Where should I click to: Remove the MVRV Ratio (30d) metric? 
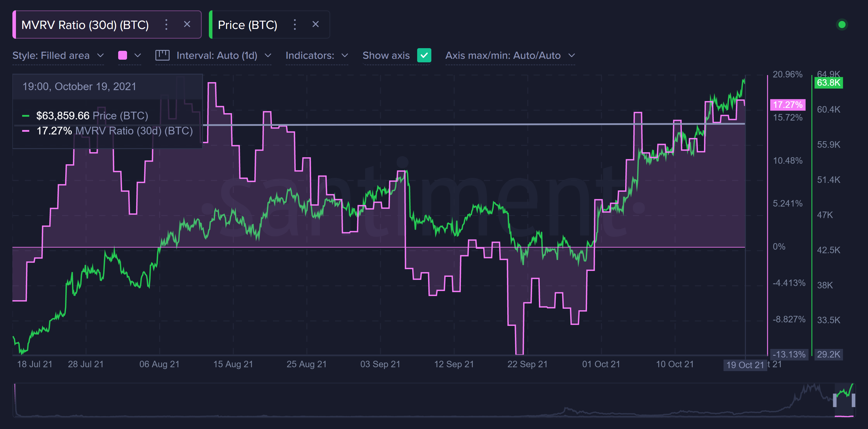click(187, 24)
